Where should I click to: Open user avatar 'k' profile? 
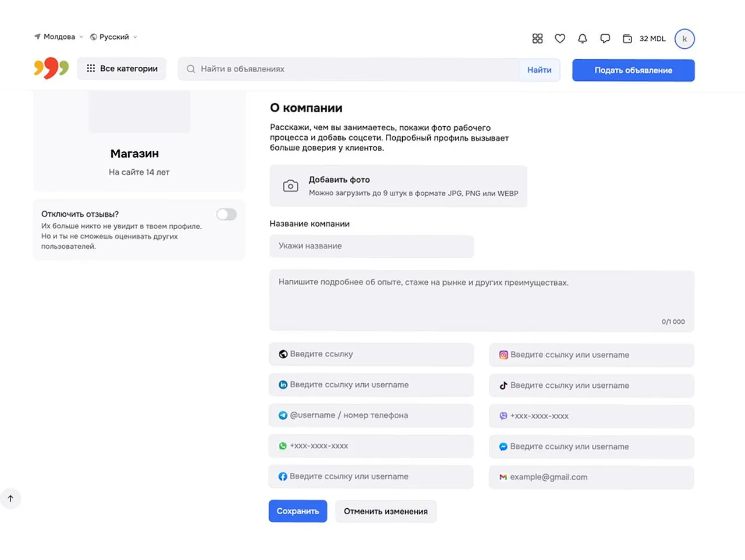684,39
